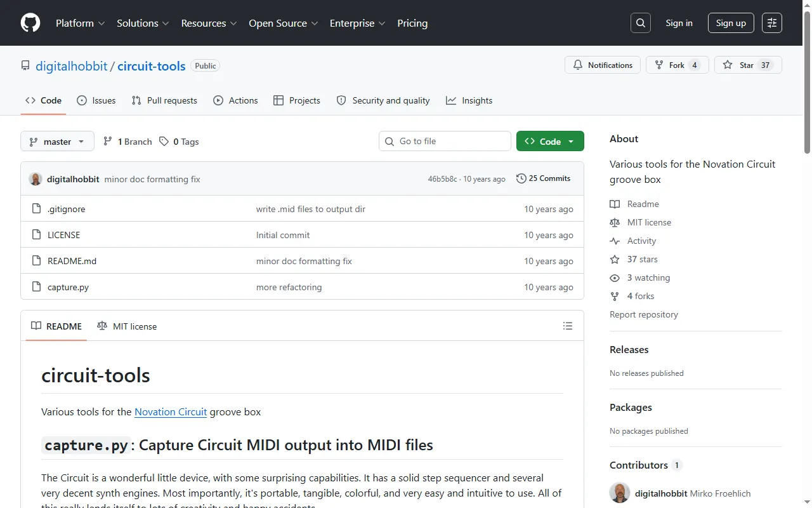Screen dimensions: 812x508
Task: Open the .gitignore file
Action: pyautogui.click(x=67, y=209)
